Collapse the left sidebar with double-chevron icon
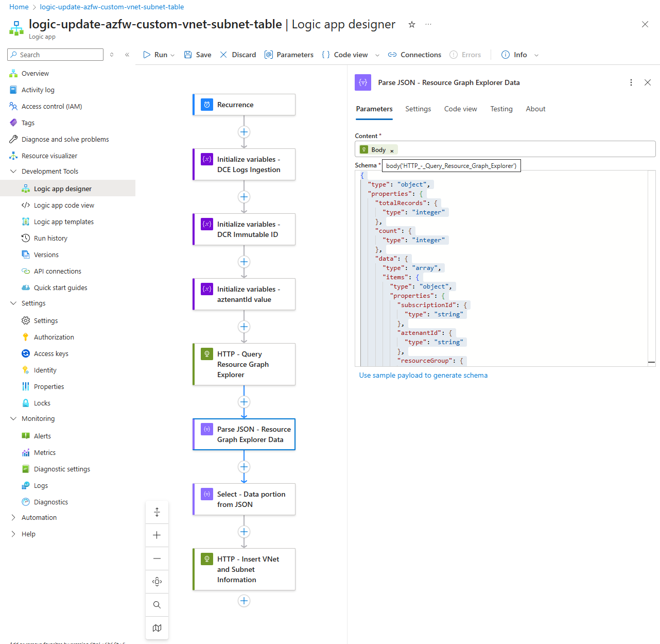Screen dimensions: 660x644 point(127,55)
